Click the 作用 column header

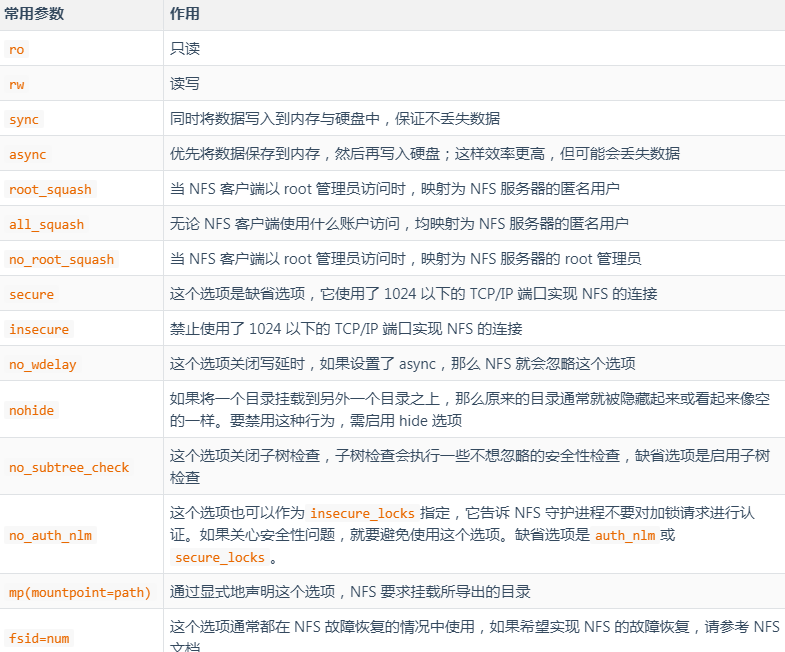pyautogui.click(x=185, y=15)
